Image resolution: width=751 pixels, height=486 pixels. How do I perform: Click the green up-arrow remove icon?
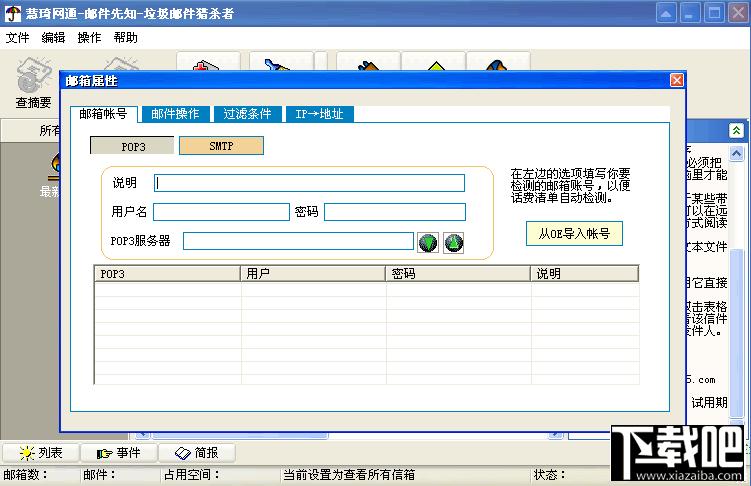pos(454,243)
